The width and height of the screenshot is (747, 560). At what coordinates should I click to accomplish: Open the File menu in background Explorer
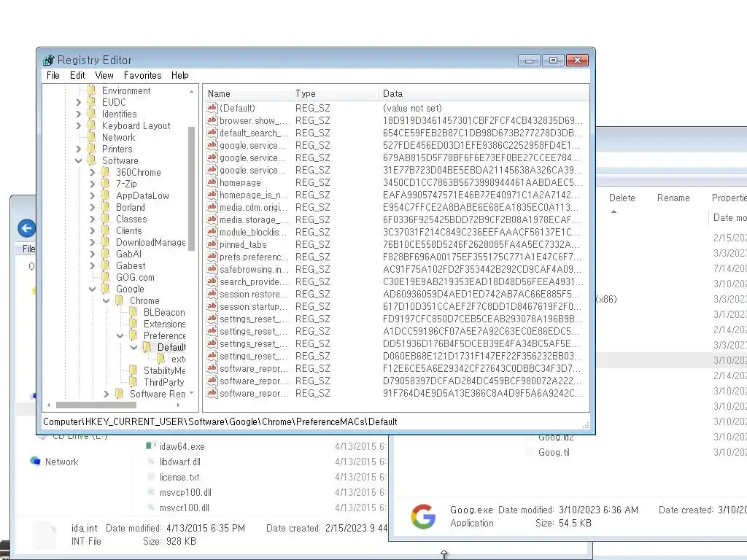[28, 249]
